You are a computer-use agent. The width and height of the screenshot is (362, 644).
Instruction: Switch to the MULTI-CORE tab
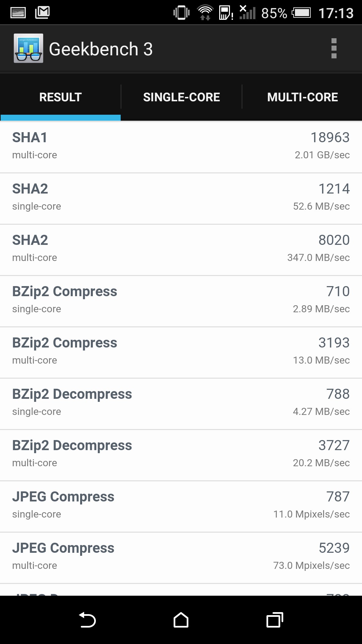point(302,97)
